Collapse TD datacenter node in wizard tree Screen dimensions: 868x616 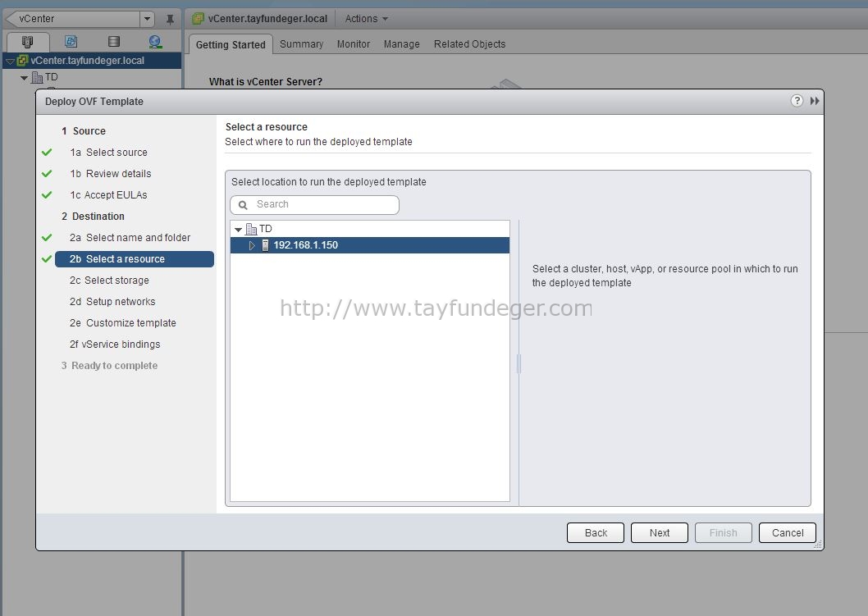click(238, 229)
